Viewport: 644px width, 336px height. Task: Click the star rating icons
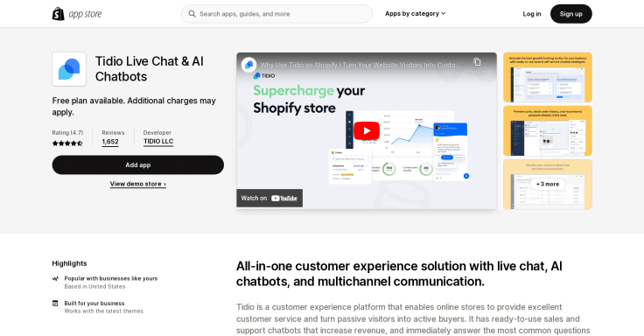(x=67, y=143)
